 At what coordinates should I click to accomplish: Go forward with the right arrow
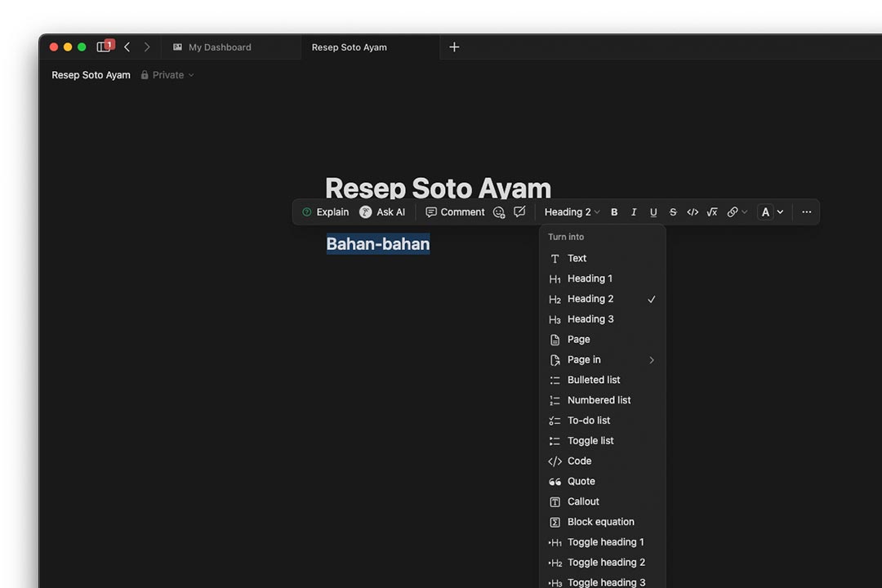click(147, 47)
